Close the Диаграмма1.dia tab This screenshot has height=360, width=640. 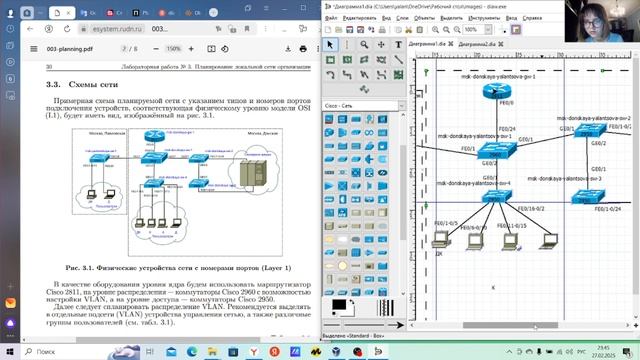(x=451, y=44)
